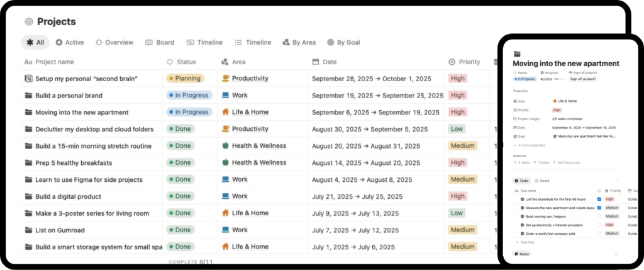Switch to the Active view tab
This screenshot has width=644, height=270.
point(70,42)
